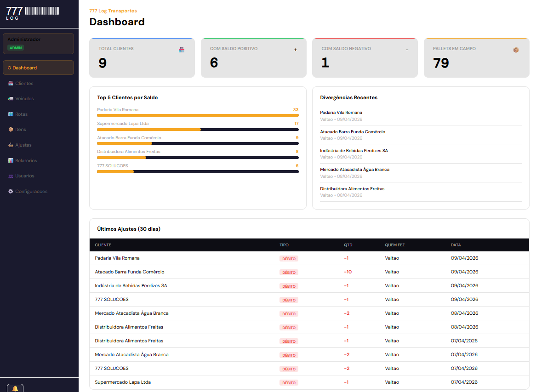
Task: Open the Dashboard menu item
Action: (x=38, y=68)
